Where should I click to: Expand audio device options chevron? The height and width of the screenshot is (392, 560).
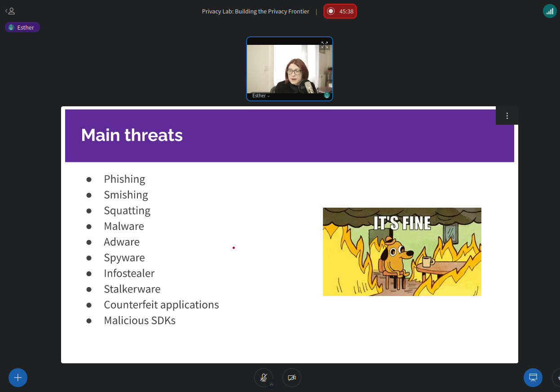coord(271,384)
